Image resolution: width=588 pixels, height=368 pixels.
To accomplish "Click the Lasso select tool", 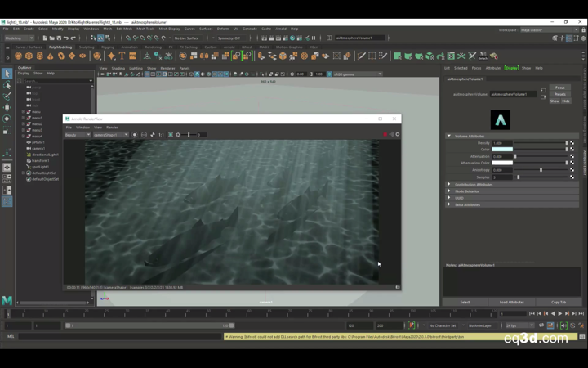I will 7,86.
